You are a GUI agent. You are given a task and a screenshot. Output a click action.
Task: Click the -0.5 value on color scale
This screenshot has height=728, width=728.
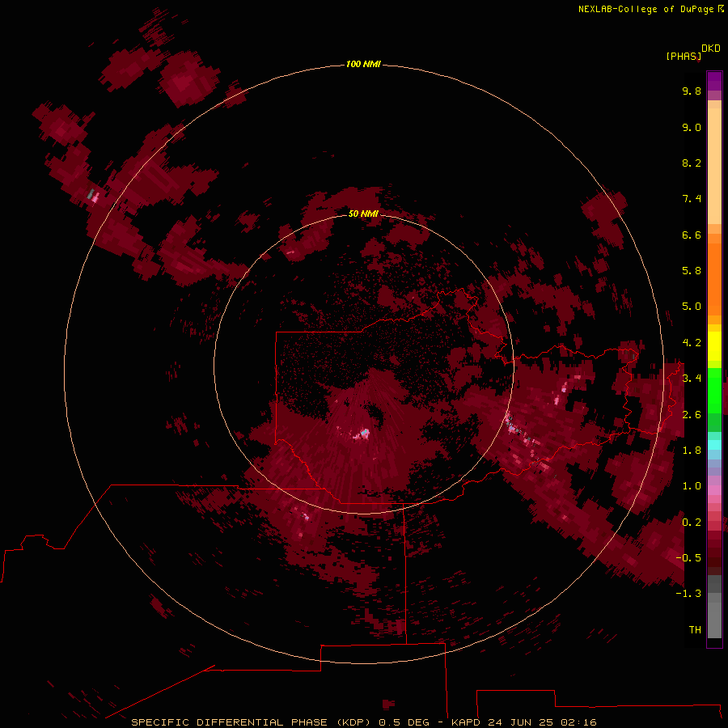[688, 557]
